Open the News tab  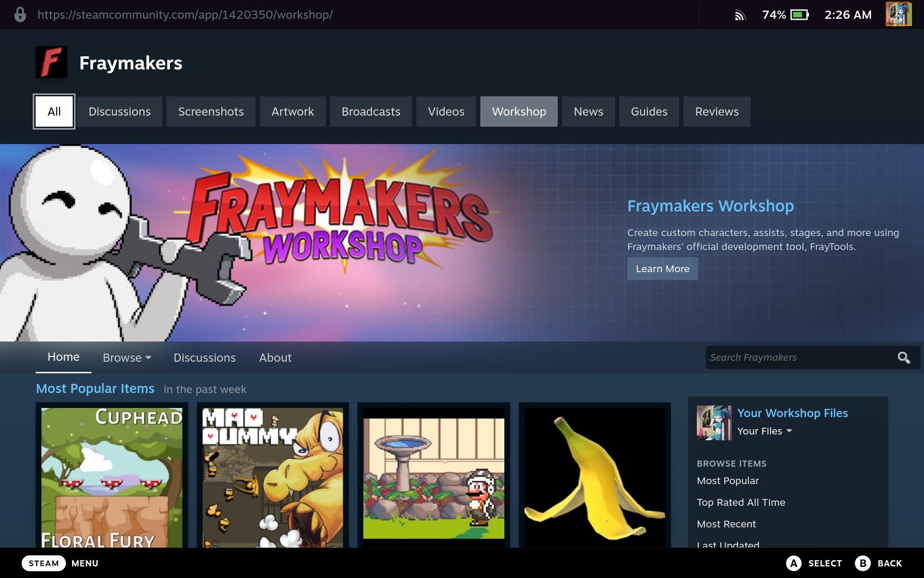pyautogui.click(x=589, y=112)
